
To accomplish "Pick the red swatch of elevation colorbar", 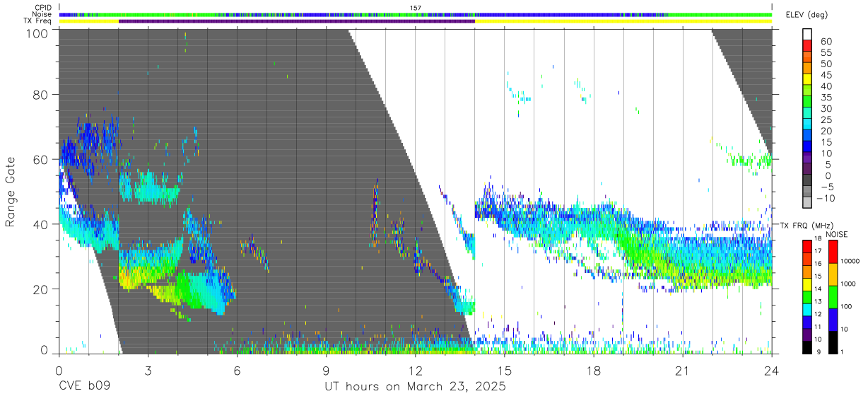I will (807, 45).
